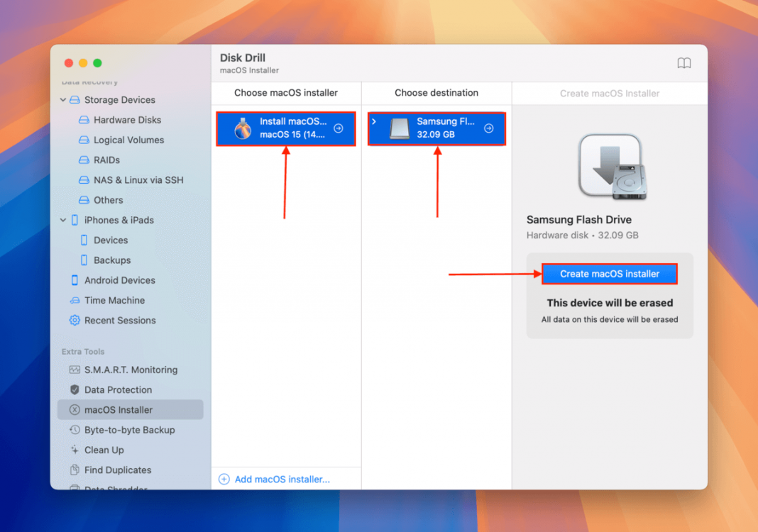Open Find Duplicates

click(x=119, y=470)
